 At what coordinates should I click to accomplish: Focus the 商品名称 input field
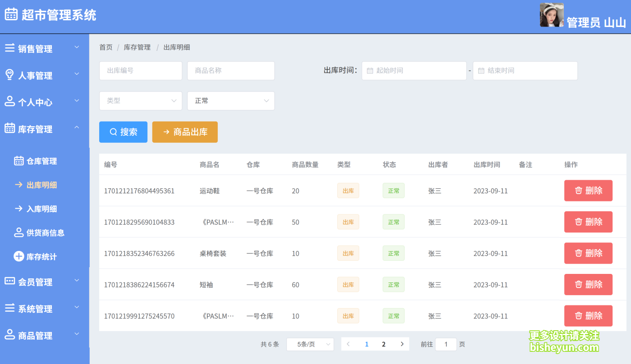231,71
